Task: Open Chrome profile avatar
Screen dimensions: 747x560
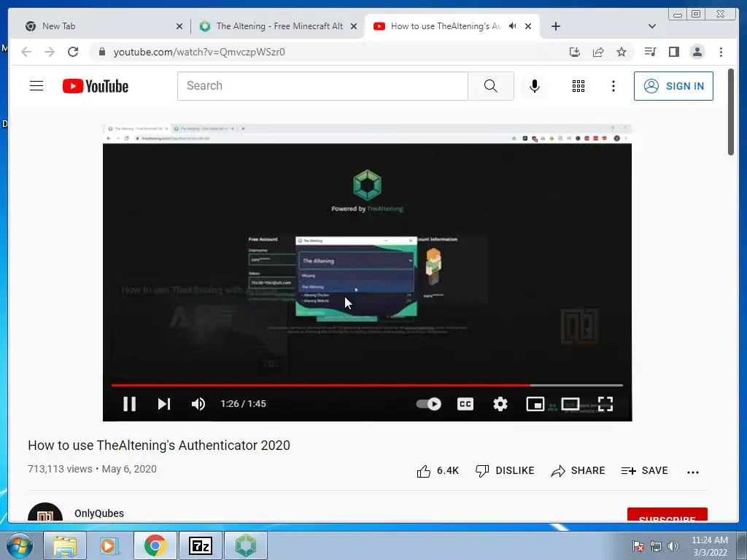Action: click(x=697, y=52)
